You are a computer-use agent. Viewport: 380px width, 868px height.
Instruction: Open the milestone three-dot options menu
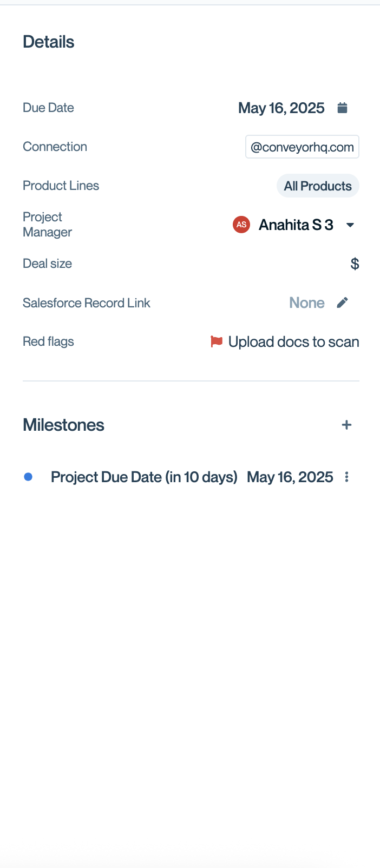click(347, 477)
